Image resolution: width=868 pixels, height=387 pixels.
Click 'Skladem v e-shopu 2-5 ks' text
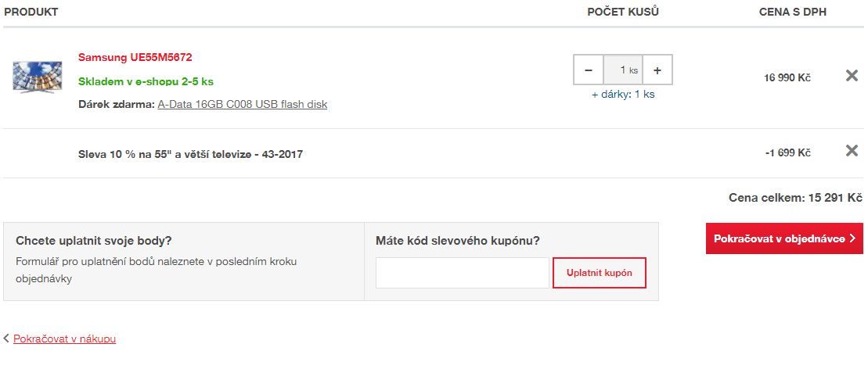click(x=146, y=82)
